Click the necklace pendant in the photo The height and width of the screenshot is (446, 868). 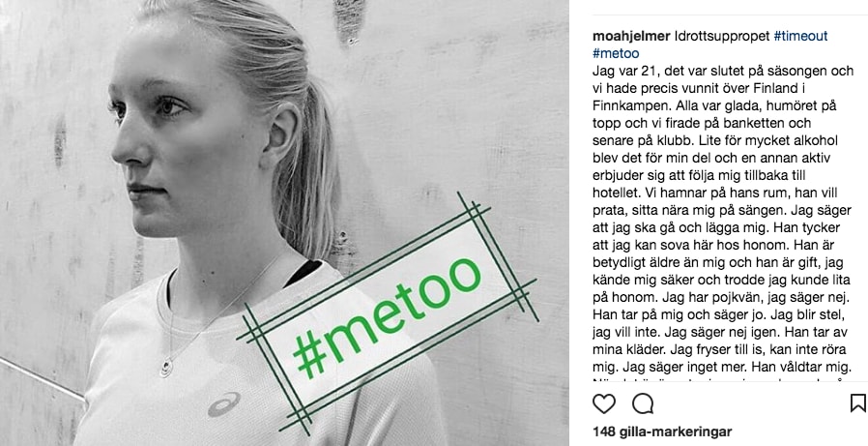pyautogui.click(x=166, y=368)
